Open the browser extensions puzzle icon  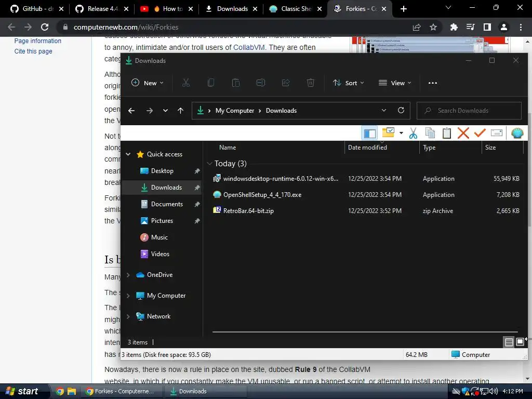coord(454,27)
